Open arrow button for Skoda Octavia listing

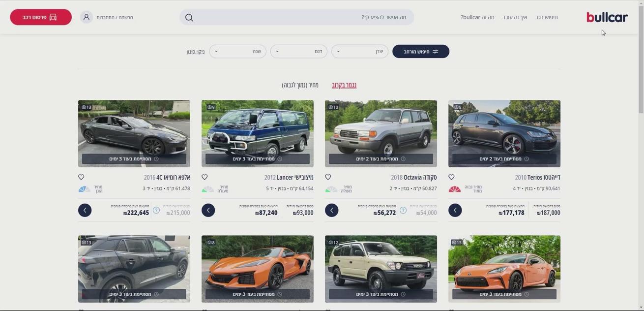pyautogui.click(x=331, y=211)
